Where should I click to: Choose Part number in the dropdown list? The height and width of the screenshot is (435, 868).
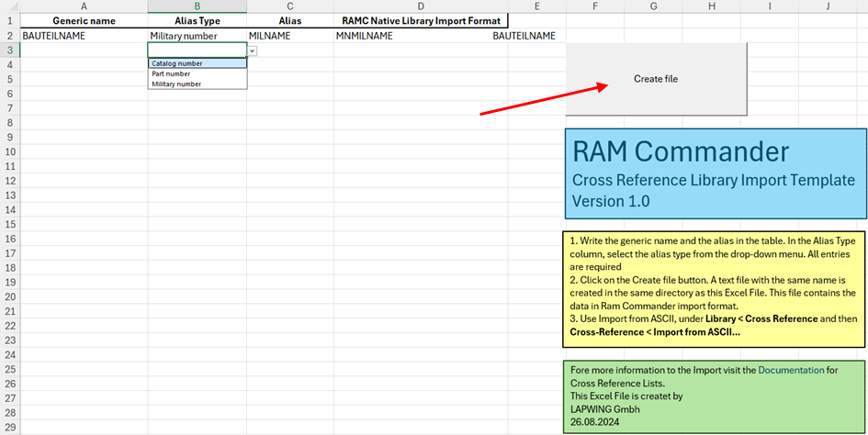click(172, 73)
